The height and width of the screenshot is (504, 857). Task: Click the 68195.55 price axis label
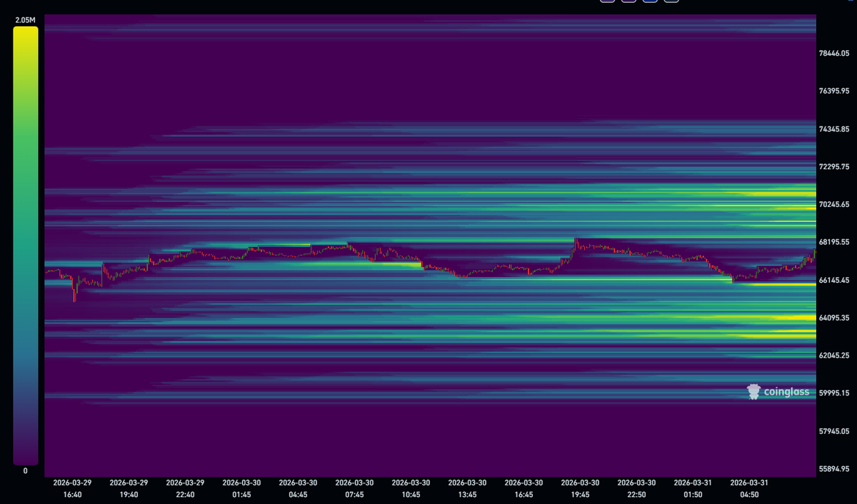tap(833, 242)
